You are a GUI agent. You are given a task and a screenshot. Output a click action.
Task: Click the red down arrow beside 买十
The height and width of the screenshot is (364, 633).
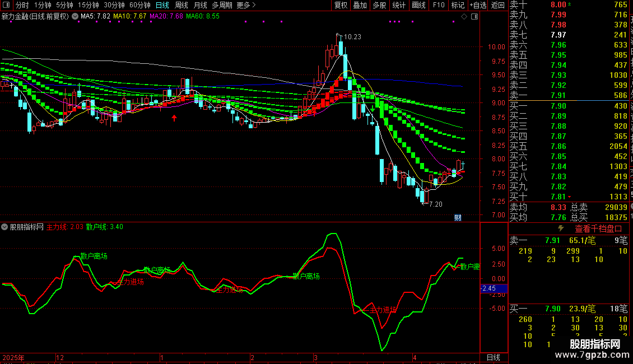click(570, 197)
